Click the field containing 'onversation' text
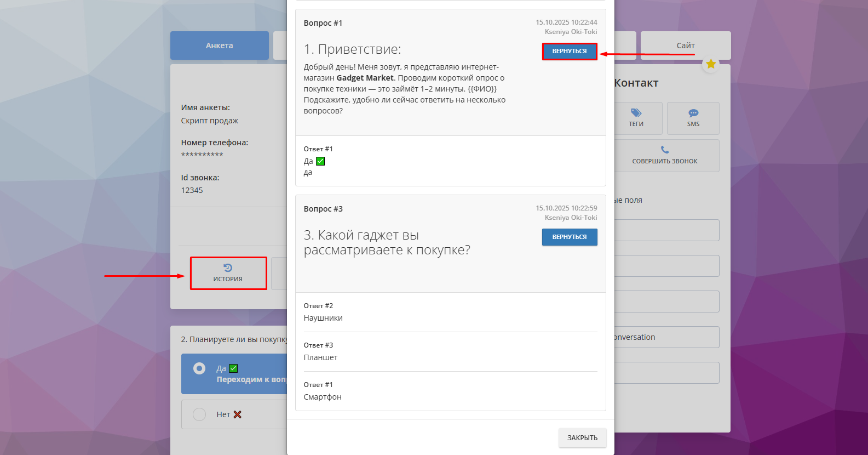 (x=666, y=337)
